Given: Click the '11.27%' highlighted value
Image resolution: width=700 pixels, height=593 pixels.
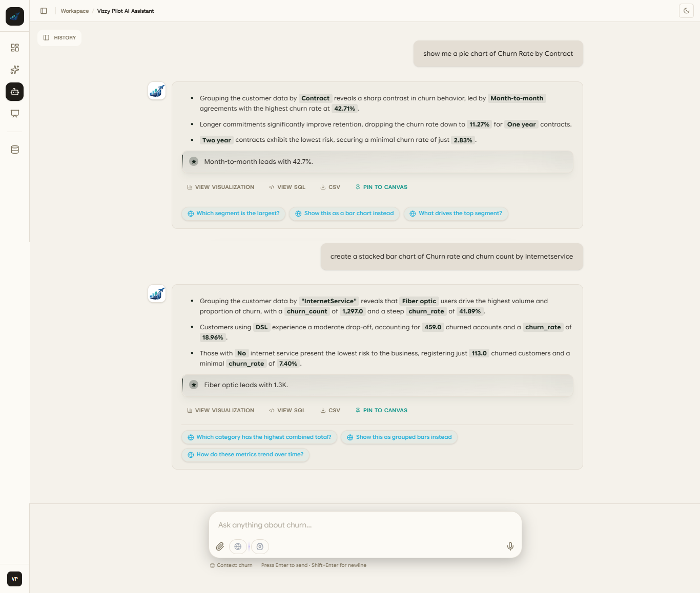Looking at the screenshot, I should click(x=480, y=124).
